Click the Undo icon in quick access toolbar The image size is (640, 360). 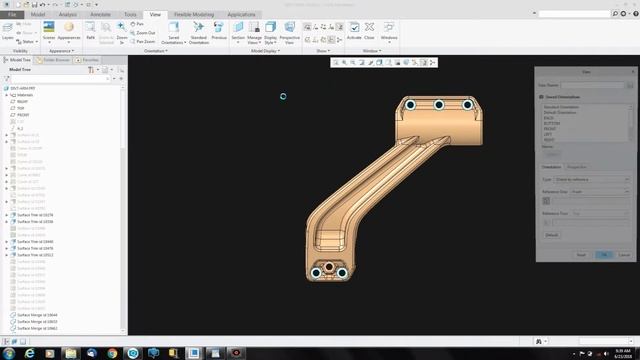[42, 4]
